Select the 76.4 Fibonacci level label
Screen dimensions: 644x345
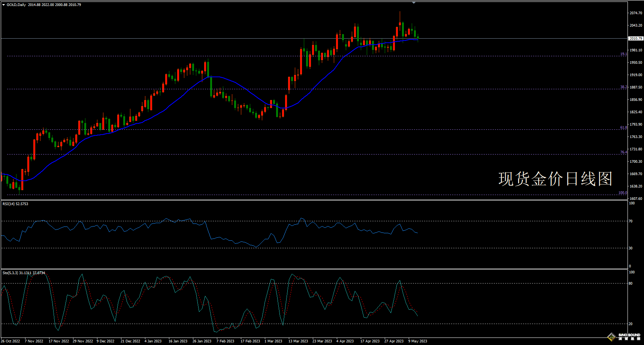point(623,152)
